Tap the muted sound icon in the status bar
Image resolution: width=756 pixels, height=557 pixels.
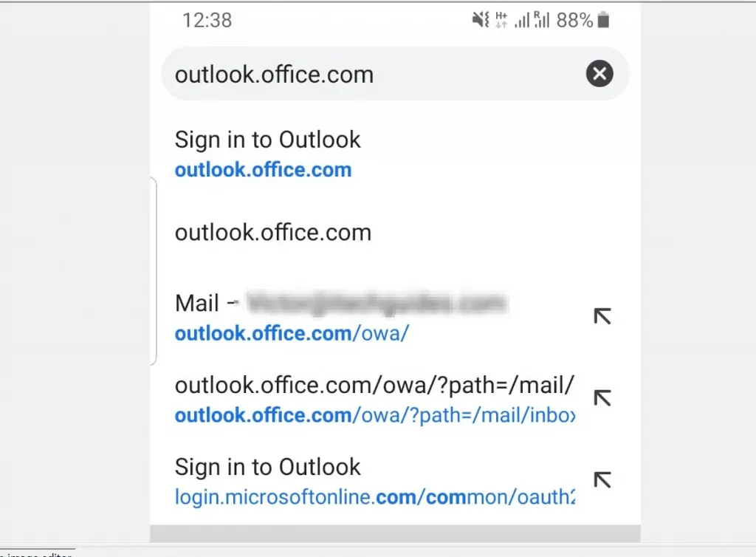pos(481,21)
